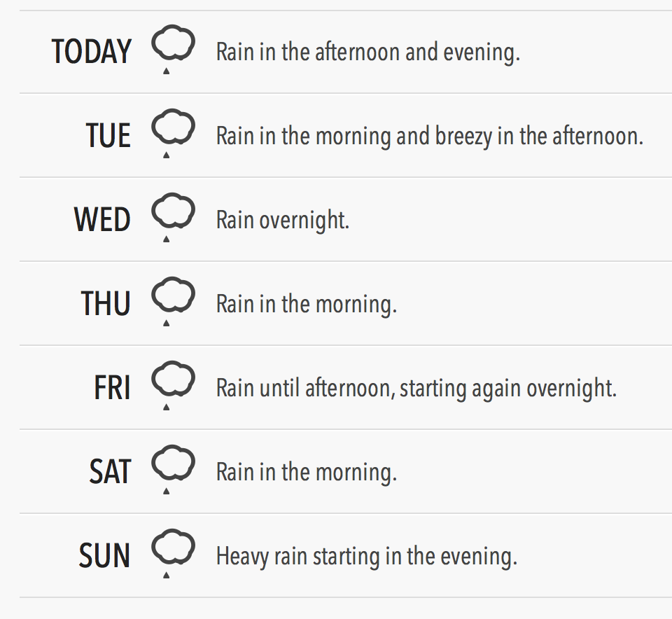Select the rain icon in the WED row
This screenshot has width=672, height=619.
pyautogui.click(x=173, y=215)
